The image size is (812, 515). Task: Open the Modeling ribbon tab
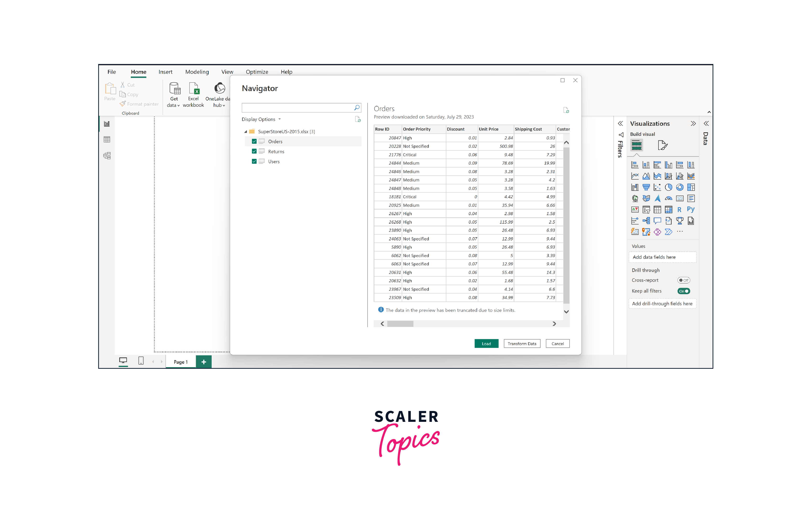[197, 72]
